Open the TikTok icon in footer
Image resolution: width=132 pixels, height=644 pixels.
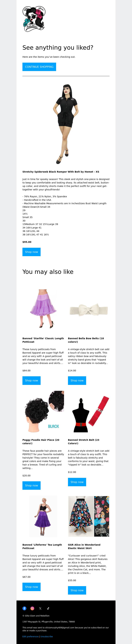pyautogui.click(x=48, y=608)
